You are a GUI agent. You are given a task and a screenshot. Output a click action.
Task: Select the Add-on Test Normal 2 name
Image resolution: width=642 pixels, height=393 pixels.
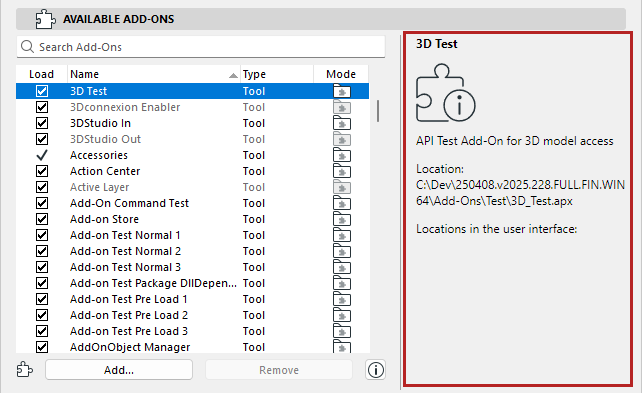125,251
